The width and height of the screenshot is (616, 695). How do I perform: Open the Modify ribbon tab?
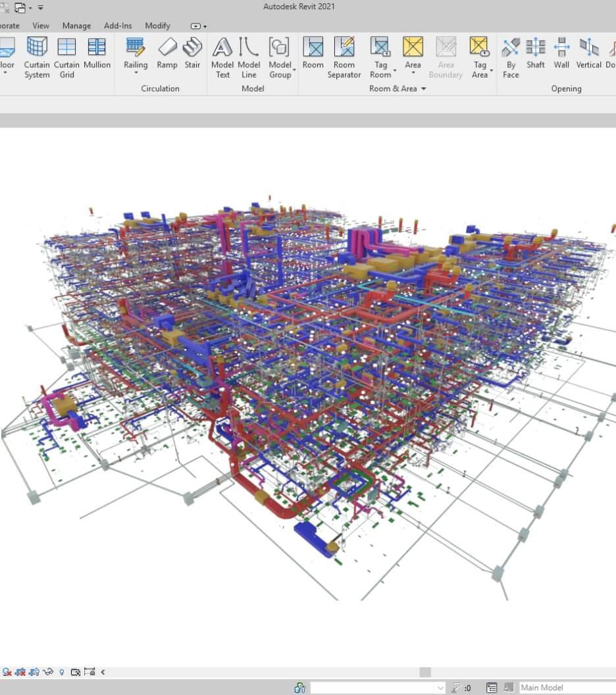157,26
